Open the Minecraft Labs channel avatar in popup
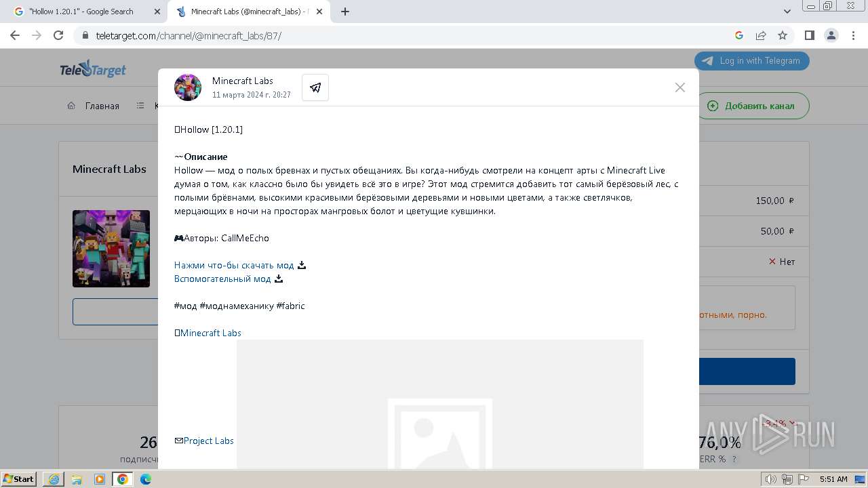Viewport: 868px width, 488px height. [188, 87]
